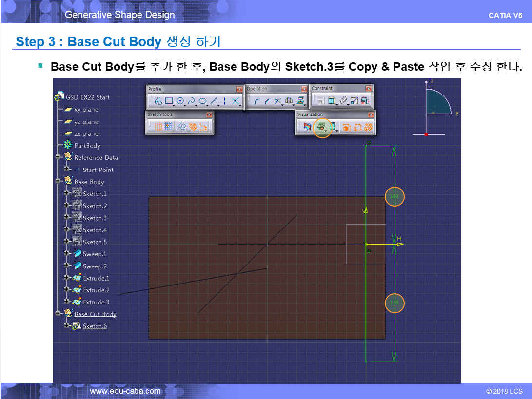Expand the Extrude.1 node

66,278
